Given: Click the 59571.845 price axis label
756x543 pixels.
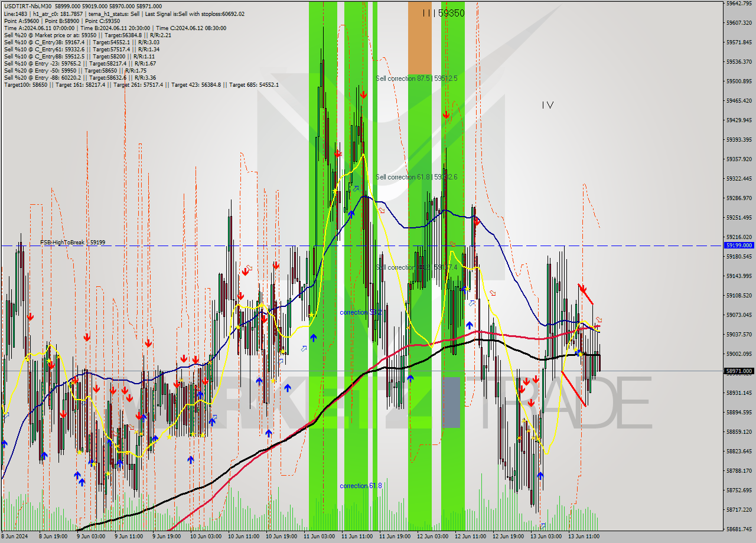Looking at the screenshot, I should click(x=739, y=42).
